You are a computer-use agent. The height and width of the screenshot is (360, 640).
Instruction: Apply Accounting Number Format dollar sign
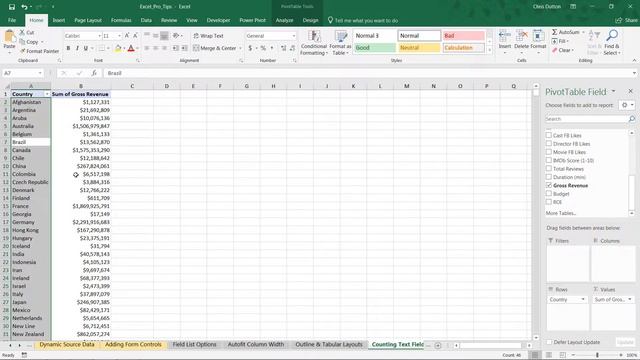[250, 48]
